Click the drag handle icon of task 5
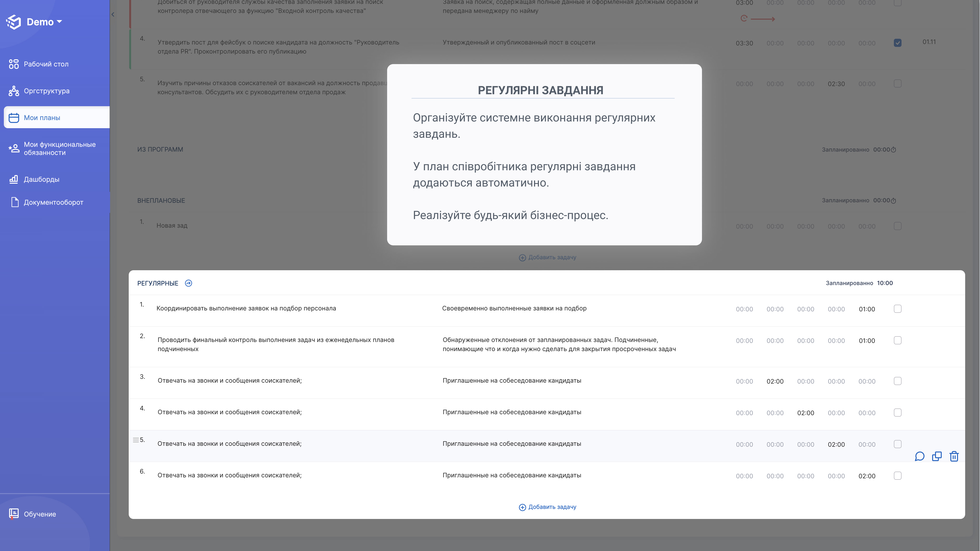The image size is (980, 551). coord(135,440)
